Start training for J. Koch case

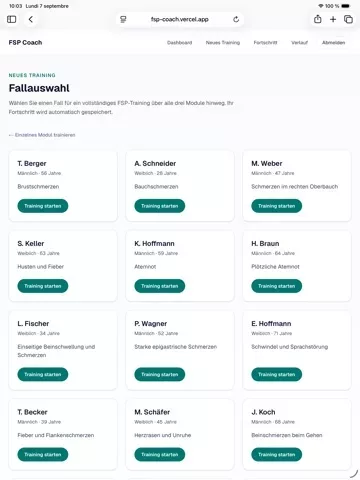tap(276, 454)
